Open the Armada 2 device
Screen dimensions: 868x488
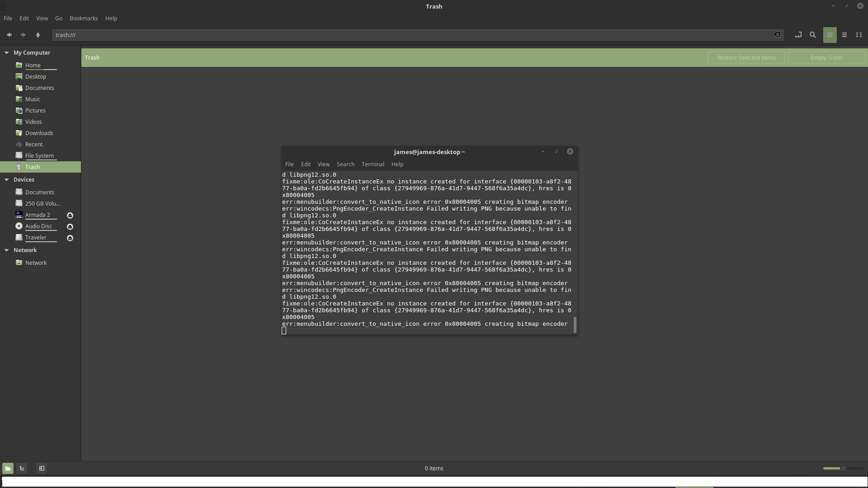click(x=38, y=215)
